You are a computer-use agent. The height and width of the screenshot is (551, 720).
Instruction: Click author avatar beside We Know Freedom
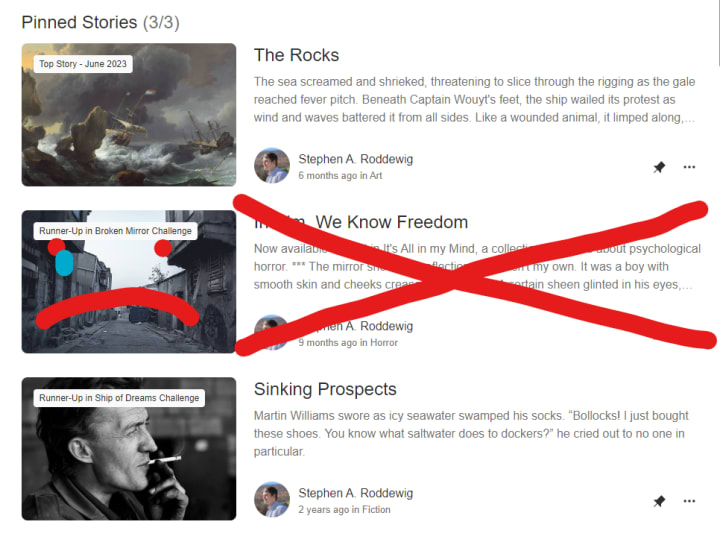(272, 332)
